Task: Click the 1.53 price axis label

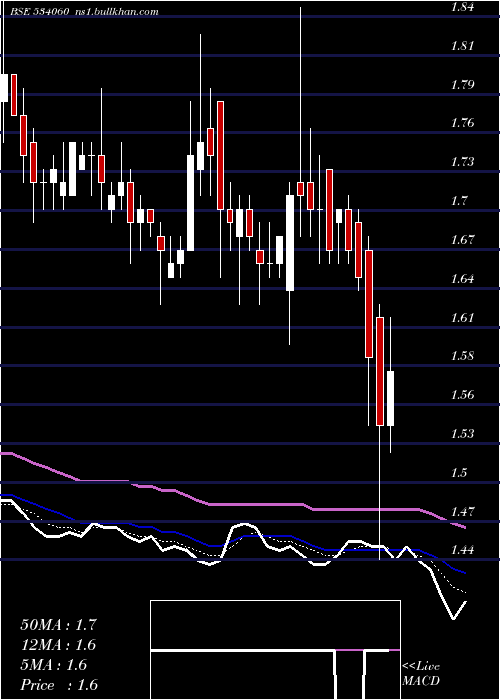Action: pyautogui.click(x=462, y=433)
